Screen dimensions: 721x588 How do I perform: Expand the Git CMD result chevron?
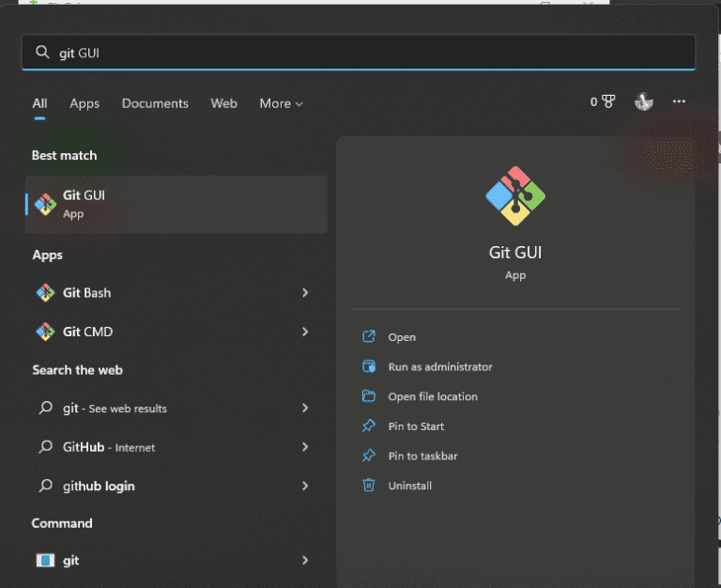point(305,332)
